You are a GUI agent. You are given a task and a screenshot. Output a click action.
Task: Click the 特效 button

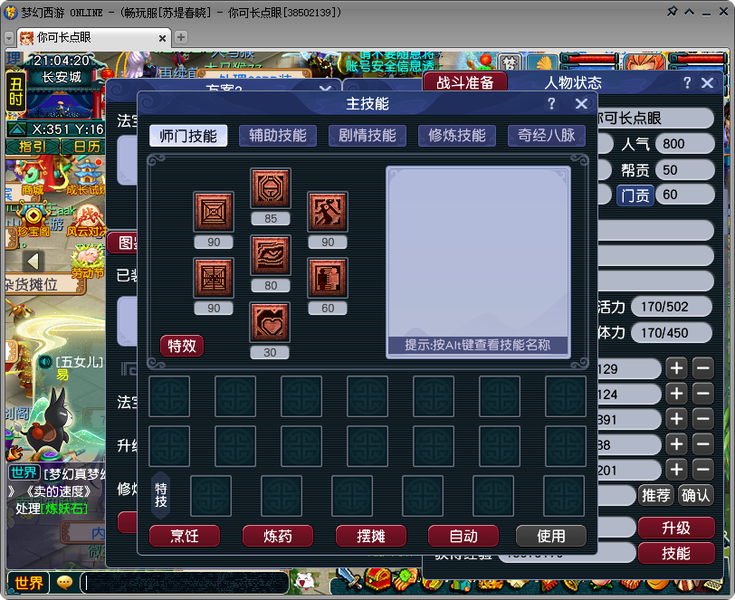click(x=182, y=346)
